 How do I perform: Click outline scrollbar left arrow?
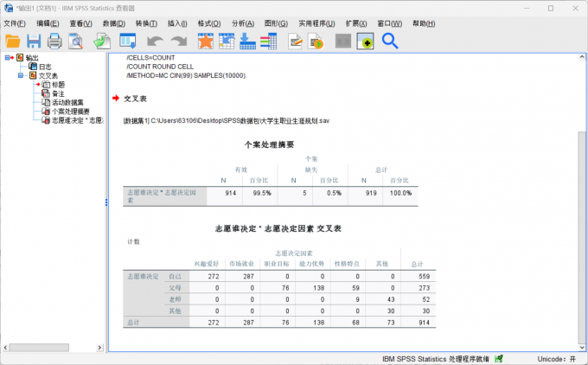click(x=5, y=348)
